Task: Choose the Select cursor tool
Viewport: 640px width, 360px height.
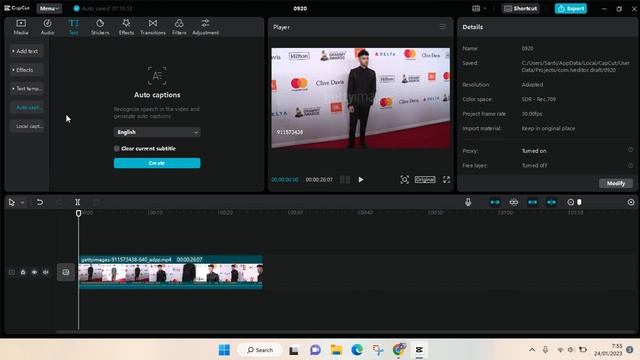Action: point(11,202)
